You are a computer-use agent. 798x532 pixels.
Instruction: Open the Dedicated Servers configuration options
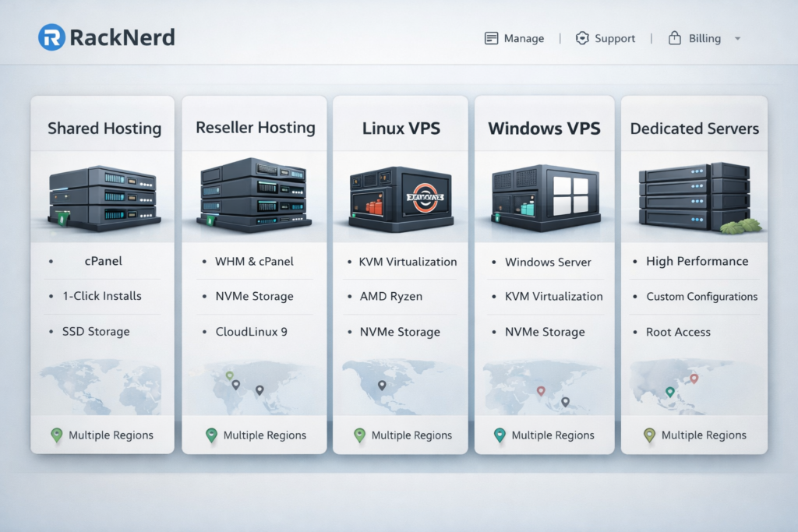(701, 297)
